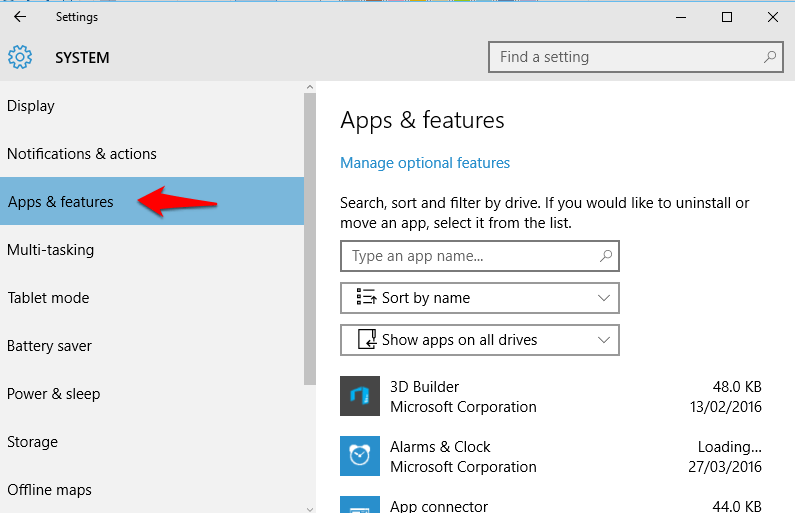
Task: Go back with the back arrow
Action: click(20, 17)
